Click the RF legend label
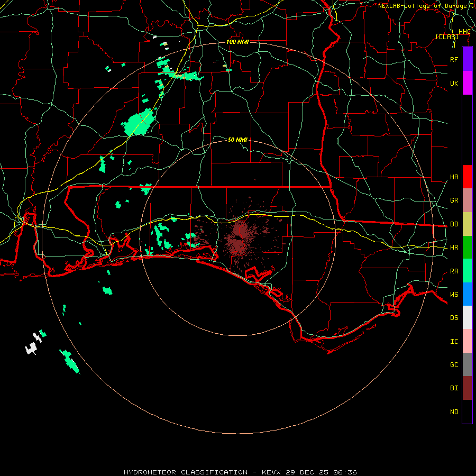The height and width of the screenshot is (476, 476). point(454,59)
